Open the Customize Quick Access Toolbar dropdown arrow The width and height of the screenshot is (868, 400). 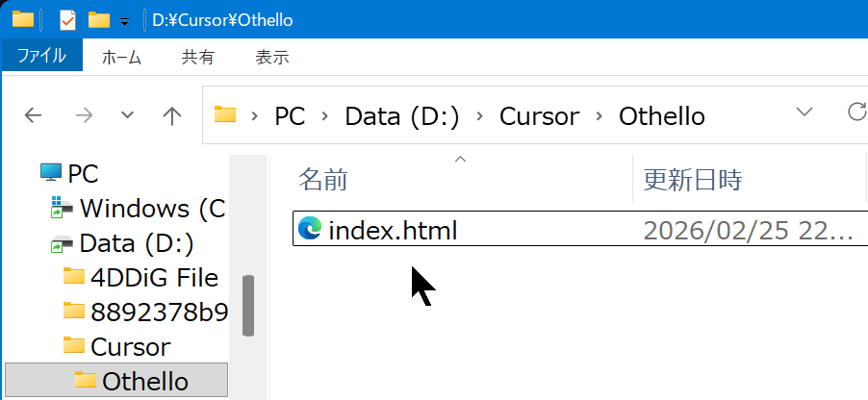[124, 22]
